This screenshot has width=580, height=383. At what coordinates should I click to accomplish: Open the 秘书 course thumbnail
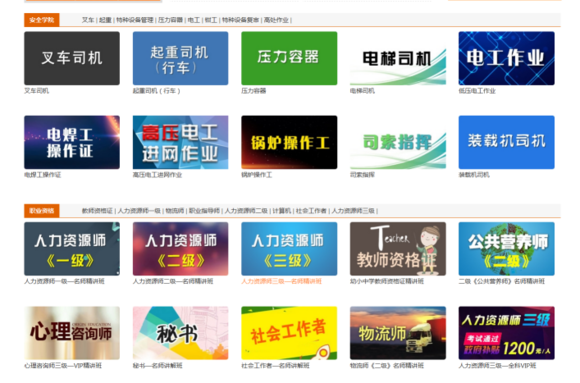[x=181, y=333]
